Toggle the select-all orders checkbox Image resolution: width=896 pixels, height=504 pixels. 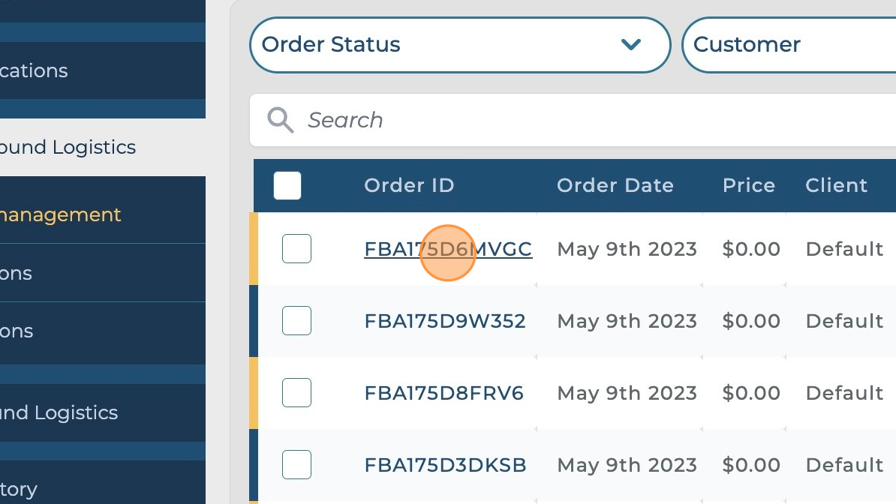287,186
